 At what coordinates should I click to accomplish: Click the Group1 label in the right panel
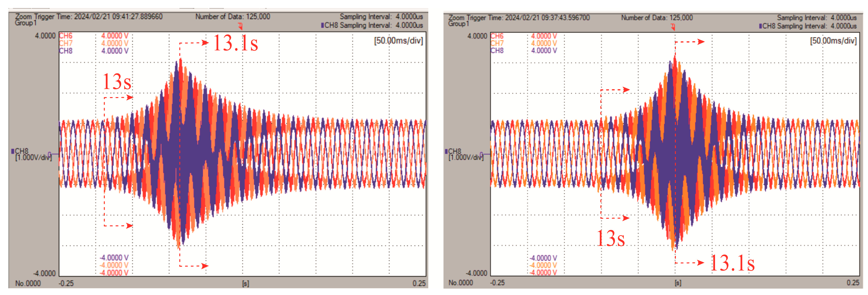[458, 24]
